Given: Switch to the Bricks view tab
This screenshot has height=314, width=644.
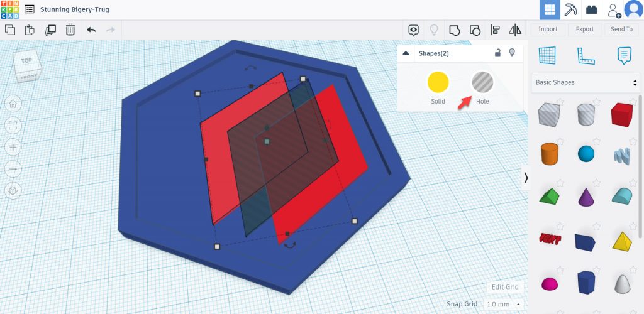Looking at the screenshot, I should [x=591, y=10].
